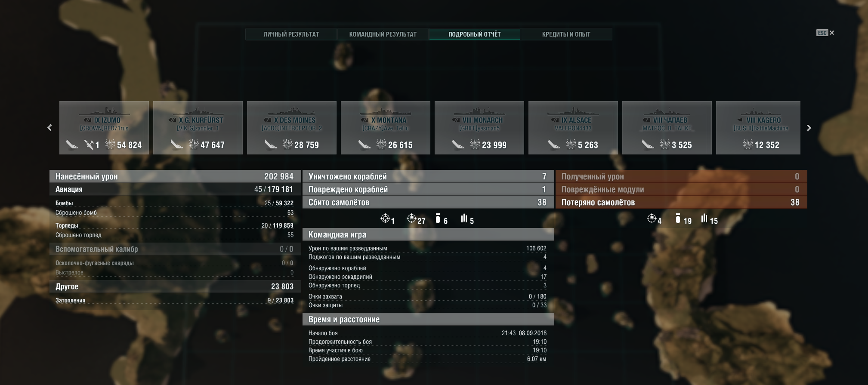Click the lost planes torpedo icon showing 15
Viewport: 868px width, 385px height.
704,219
